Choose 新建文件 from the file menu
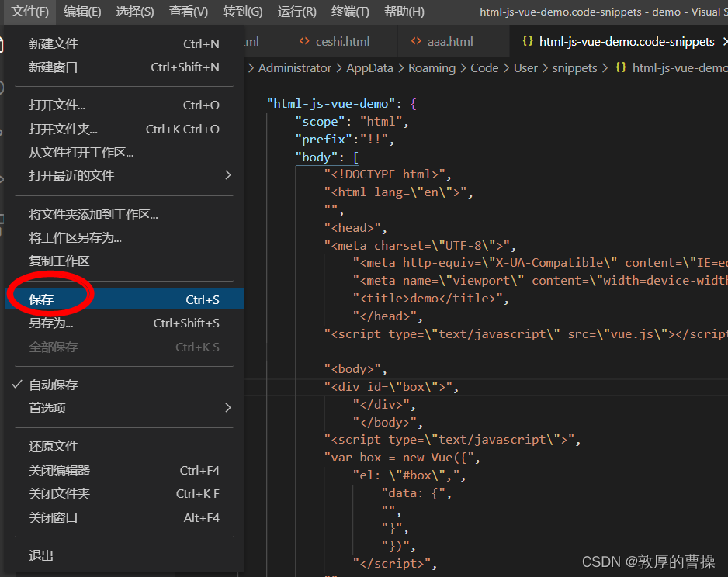This screenshot has height=577, width=728. click(124, 43)
